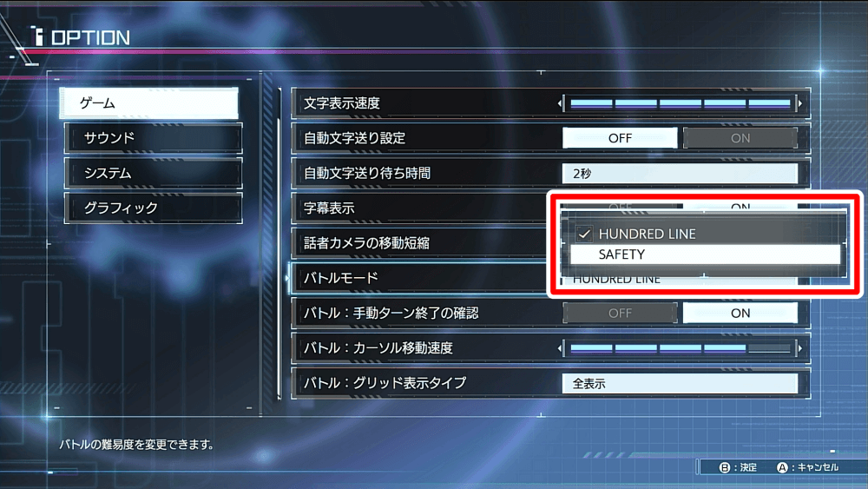The image size is (868, 489).
Task: Open the 自動文字送り待ち時間 2秒 dropdown
Action: pos(680,174)
